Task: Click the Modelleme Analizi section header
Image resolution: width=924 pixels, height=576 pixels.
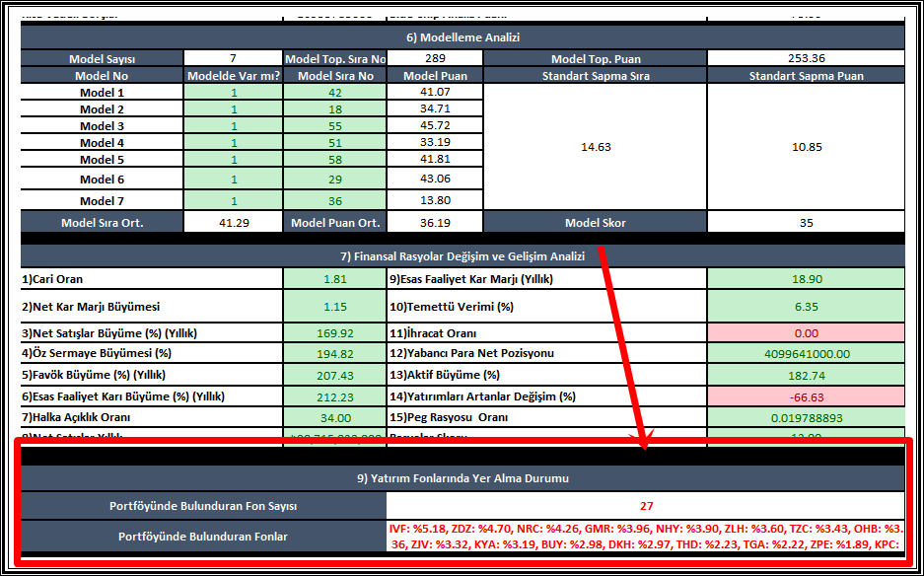Action: pos(462,37)
